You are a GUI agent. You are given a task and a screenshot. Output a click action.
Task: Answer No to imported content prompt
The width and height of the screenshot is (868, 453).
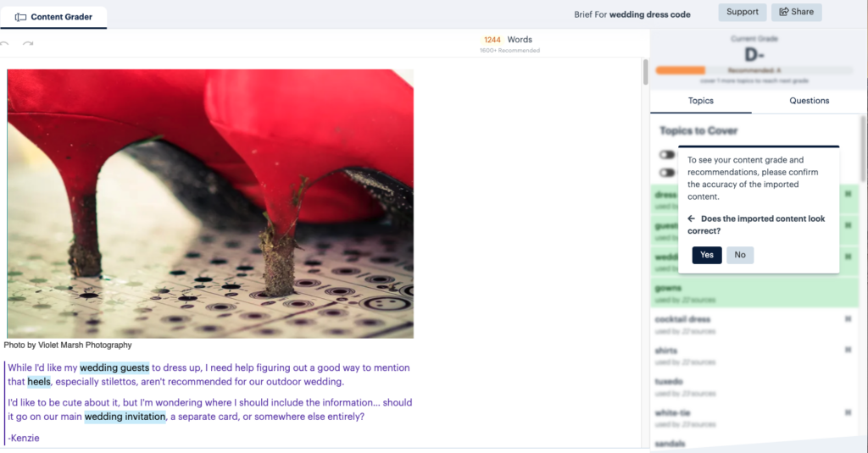pos(740,255)
